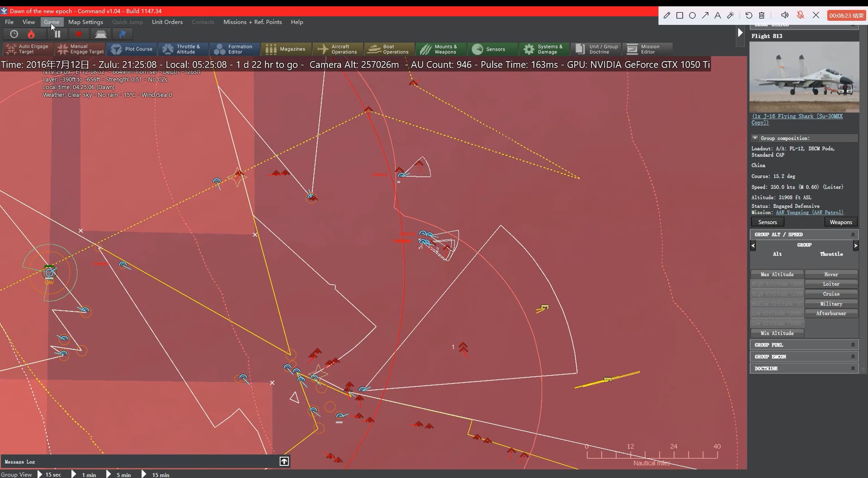Undo the last annotation
The image size is (868, 478).
click(749, 15)
